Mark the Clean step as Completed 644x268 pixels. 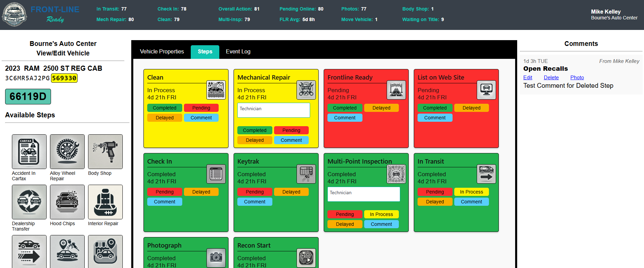(165, 108)
